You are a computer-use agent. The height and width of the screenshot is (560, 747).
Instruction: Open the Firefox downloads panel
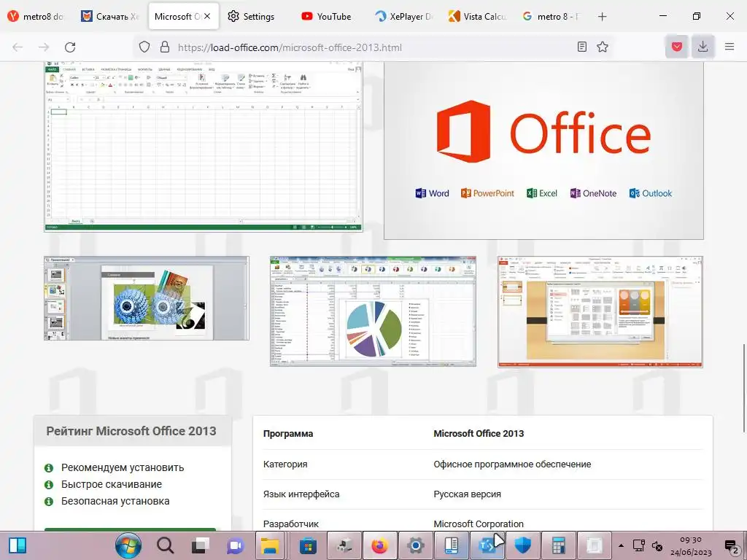tap(703, 47)
